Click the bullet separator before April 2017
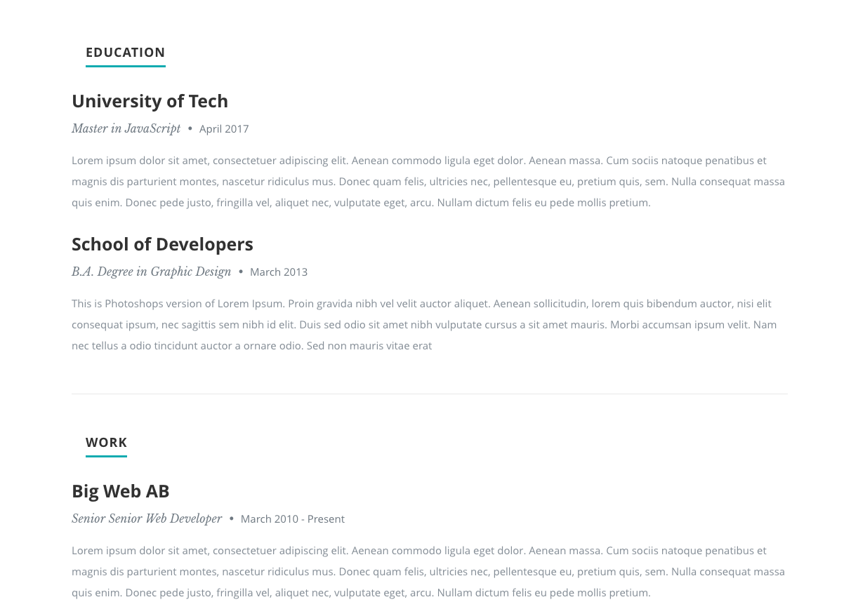This screenshot has height=616, width=858. tap(190, 128)
